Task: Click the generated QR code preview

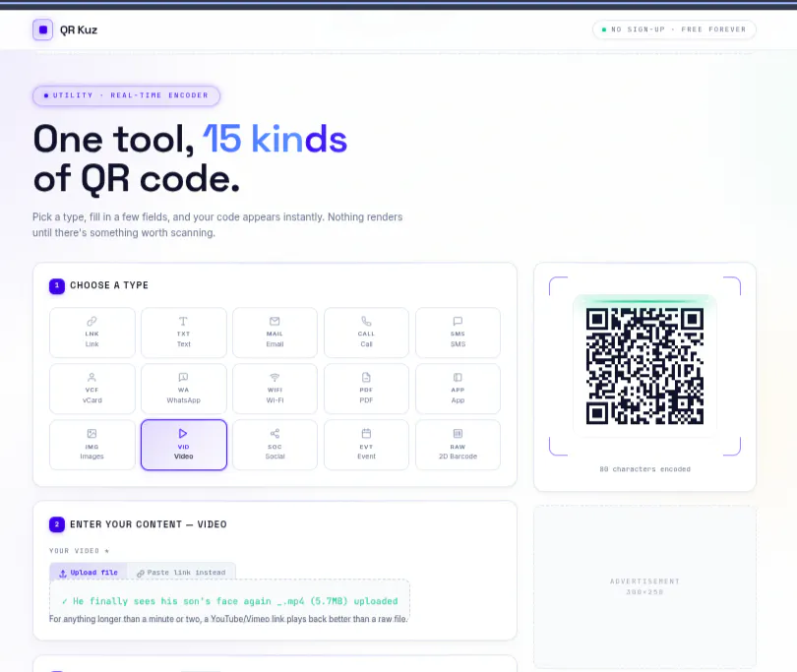Action: (644, 366)
